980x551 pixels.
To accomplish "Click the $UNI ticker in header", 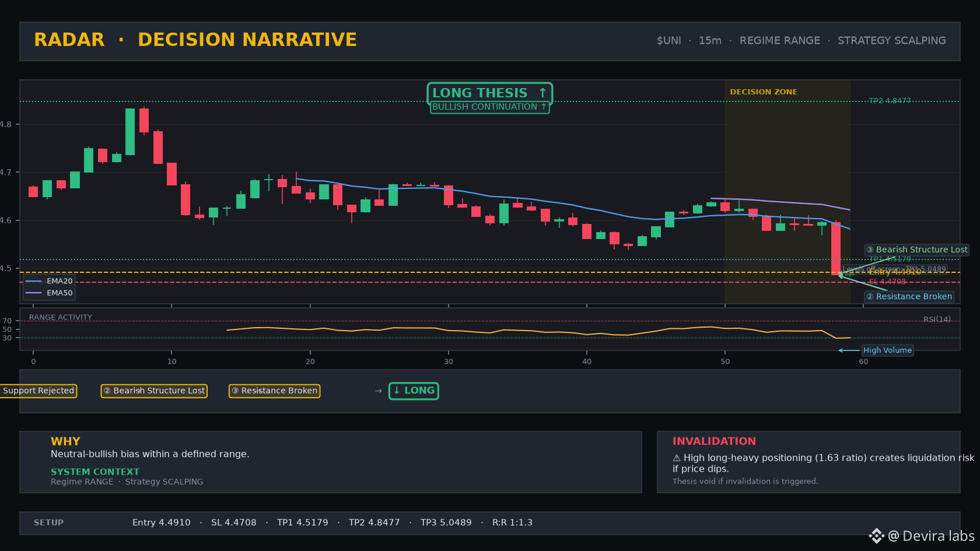I will pos(669,40).
